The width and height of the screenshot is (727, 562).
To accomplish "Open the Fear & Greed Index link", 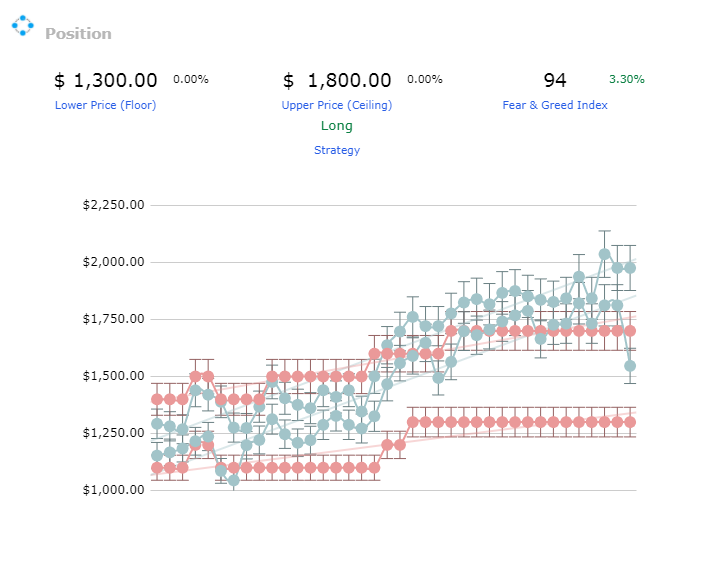I will [x=555, y=105].
